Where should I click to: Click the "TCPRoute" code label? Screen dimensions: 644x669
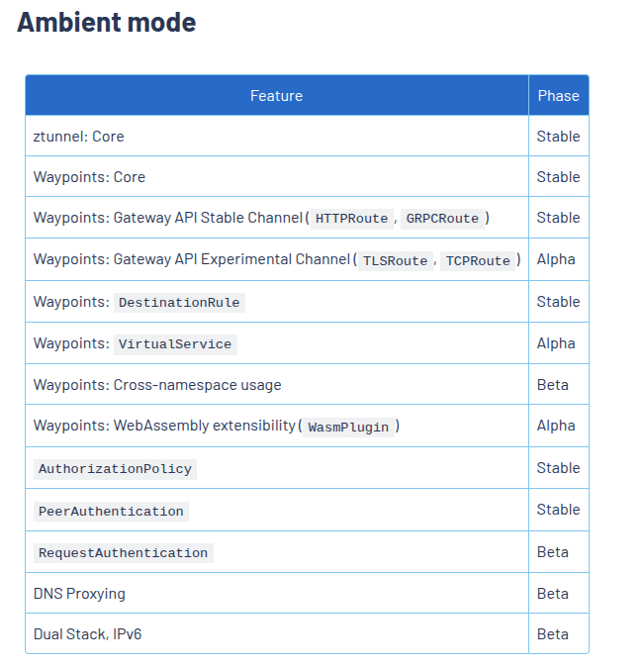pyautogui.click(x=478, y=260)
